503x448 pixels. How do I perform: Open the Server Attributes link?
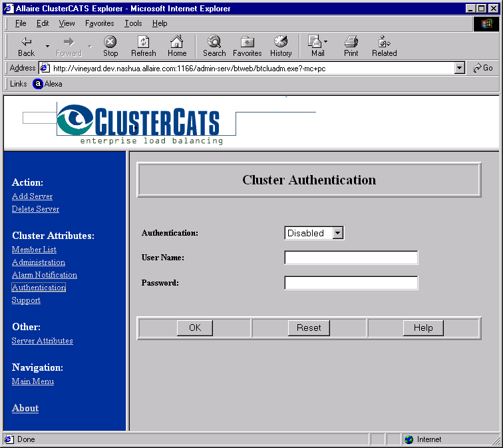(42, 340)
